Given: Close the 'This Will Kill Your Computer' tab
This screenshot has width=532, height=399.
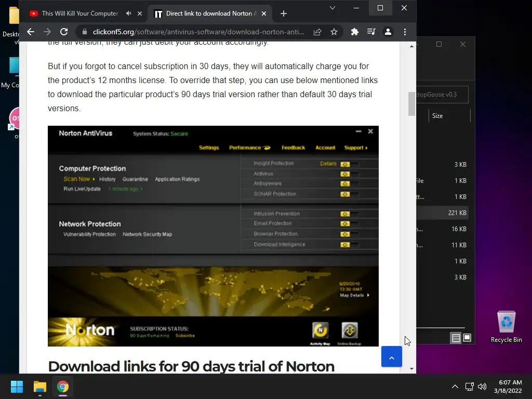Looking at the screenshot, I should (x=140, y=14).
